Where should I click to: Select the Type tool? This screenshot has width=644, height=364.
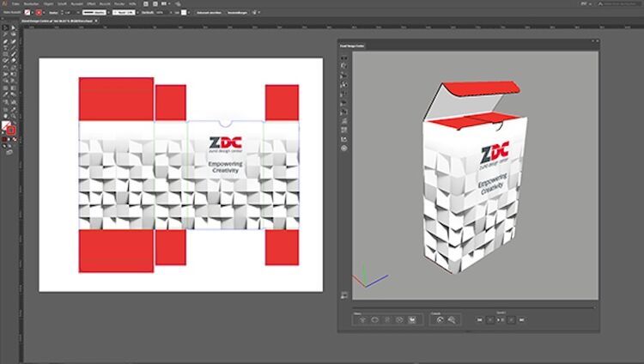[x=5, y=48]
